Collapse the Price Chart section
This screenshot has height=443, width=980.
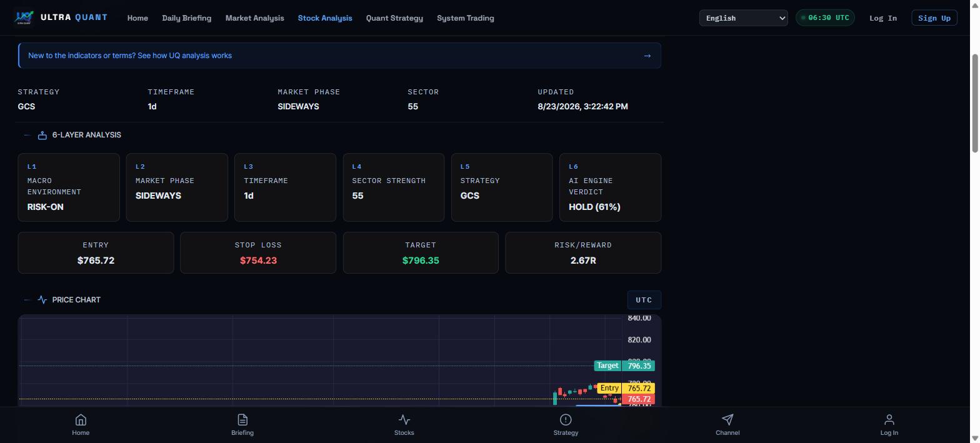pos(27,300)
